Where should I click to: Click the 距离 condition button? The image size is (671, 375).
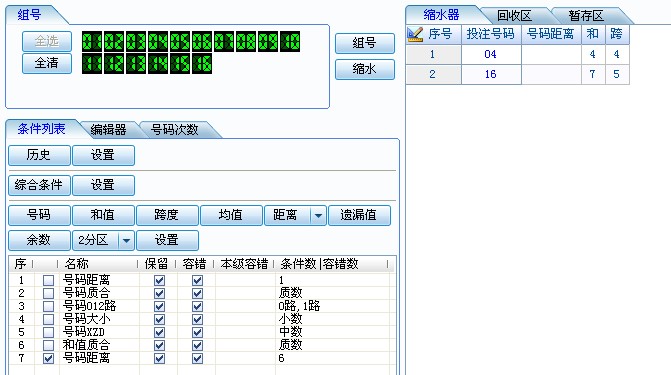(x=288, y=215)
